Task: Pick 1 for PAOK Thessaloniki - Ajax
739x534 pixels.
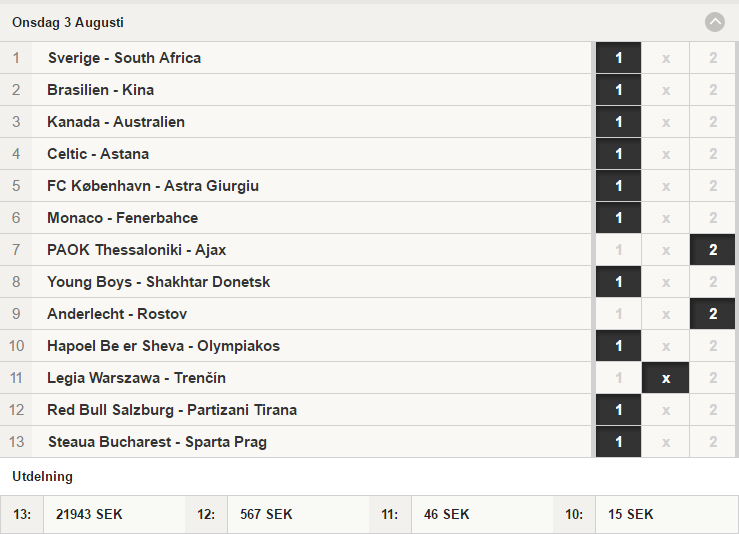Action: point(618,250)
